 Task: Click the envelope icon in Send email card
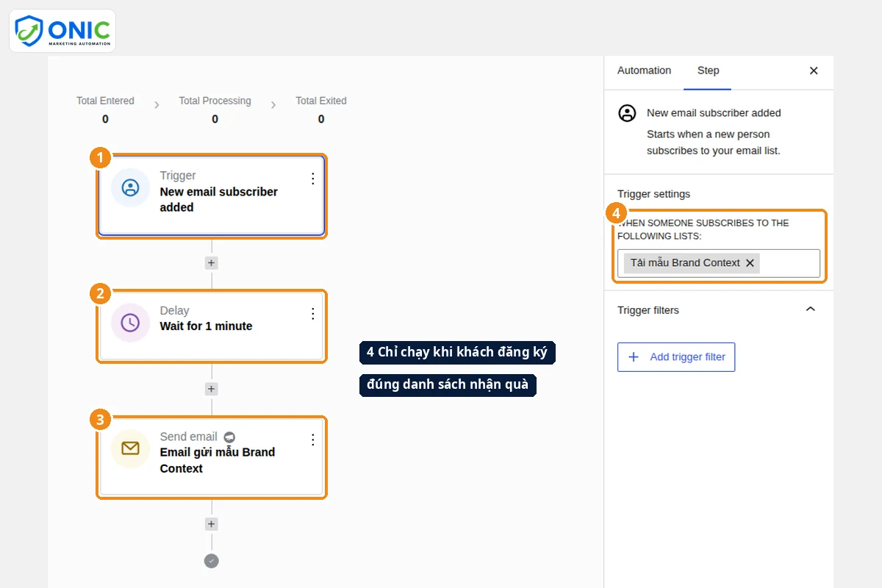pos(130,448)
